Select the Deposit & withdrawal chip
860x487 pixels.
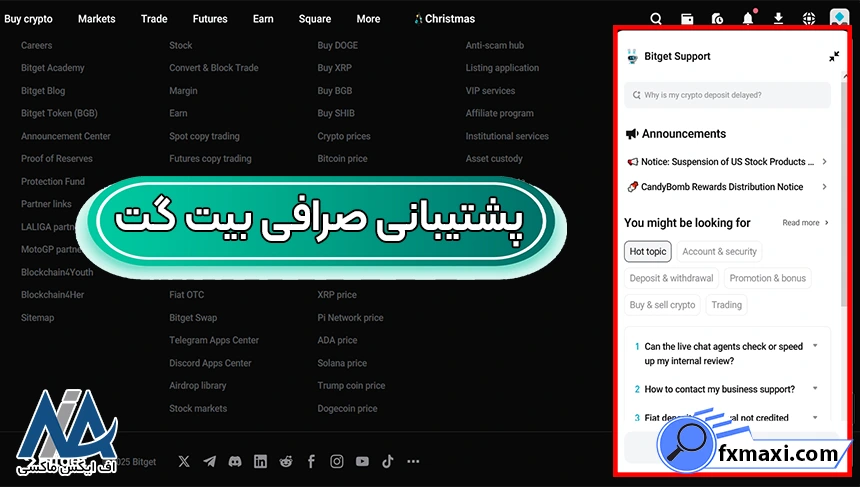[671, 278]
